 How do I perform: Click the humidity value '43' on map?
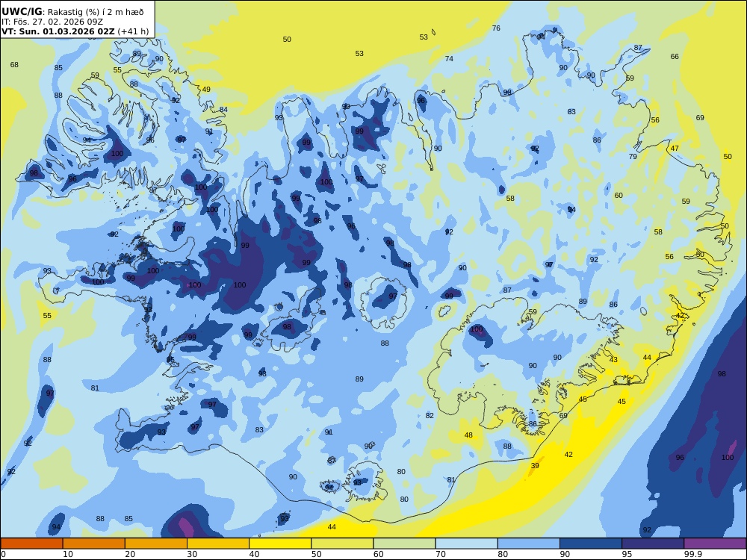(613, 360)
